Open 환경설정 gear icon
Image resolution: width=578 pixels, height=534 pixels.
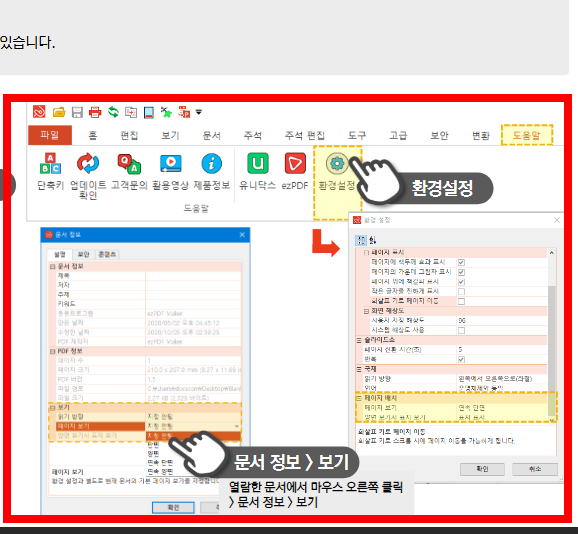(337, 163)
